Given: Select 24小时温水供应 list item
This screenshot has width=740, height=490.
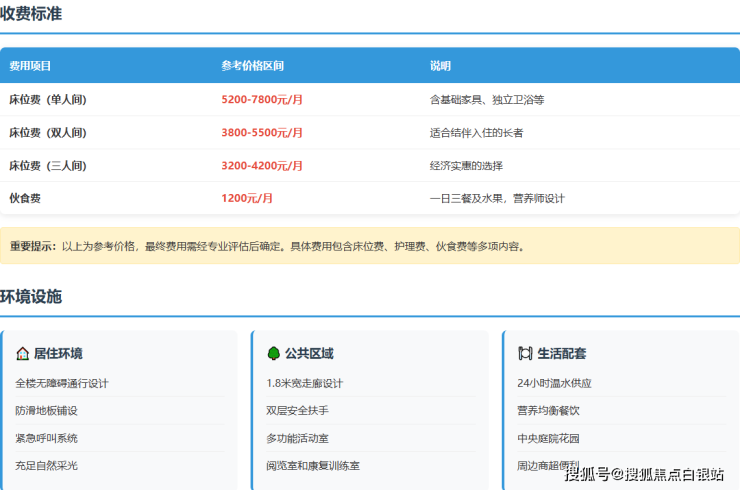Looking at the screenshot, I should point(554,383).
